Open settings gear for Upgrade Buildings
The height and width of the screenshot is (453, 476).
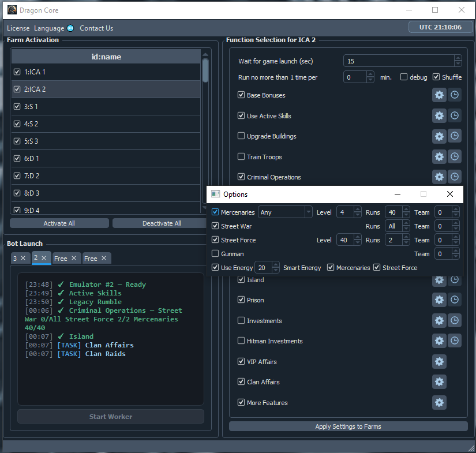[439, 136]
